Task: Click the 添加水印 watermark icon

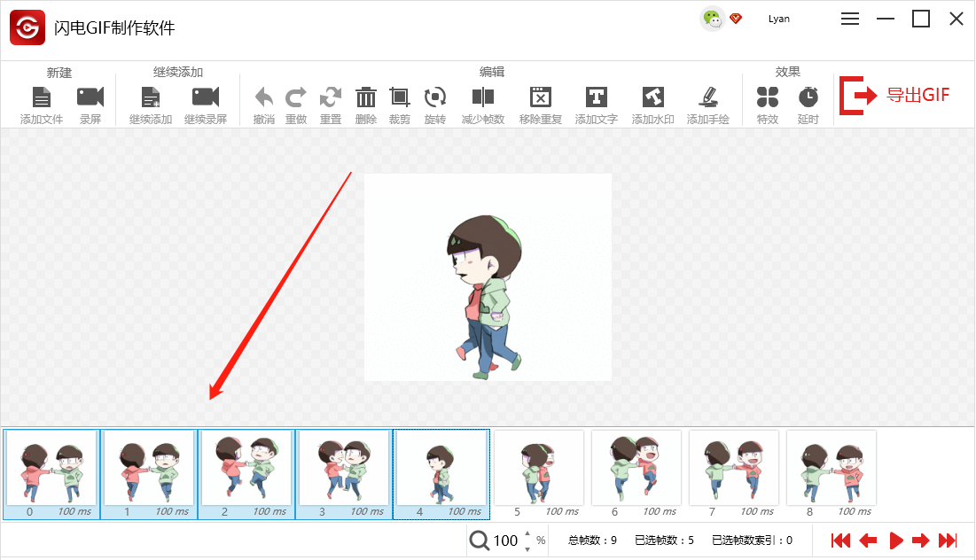Action: click(x=653, y=97)
